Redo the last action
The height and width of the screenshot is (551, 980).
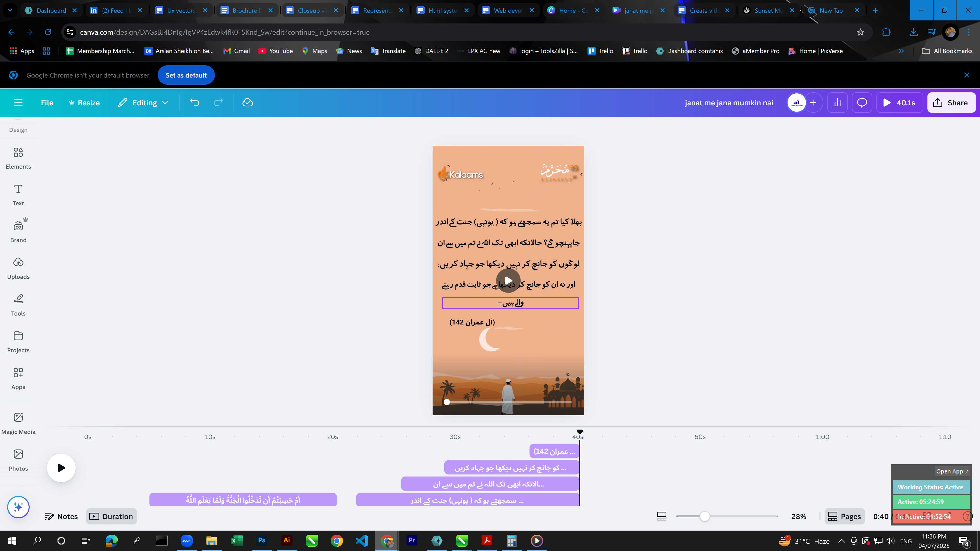tap(218, 103)
